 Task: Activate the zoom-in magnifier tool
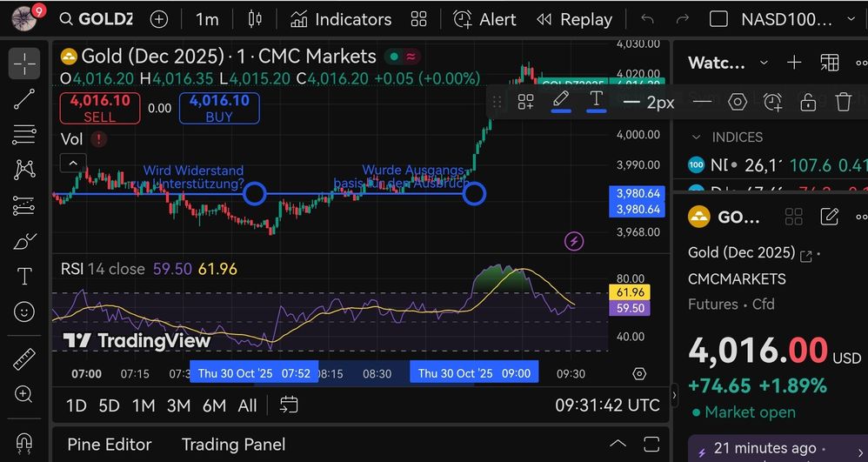[x=23, y=394]
